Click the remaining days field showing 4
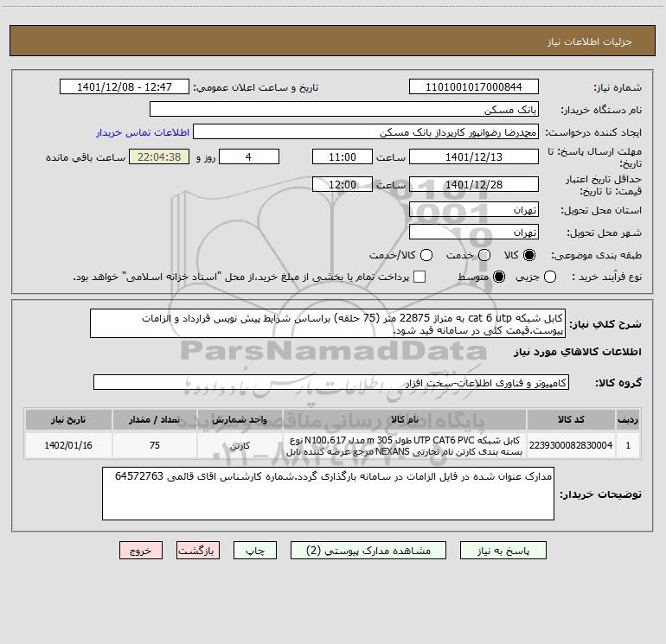 pos(249,156)
